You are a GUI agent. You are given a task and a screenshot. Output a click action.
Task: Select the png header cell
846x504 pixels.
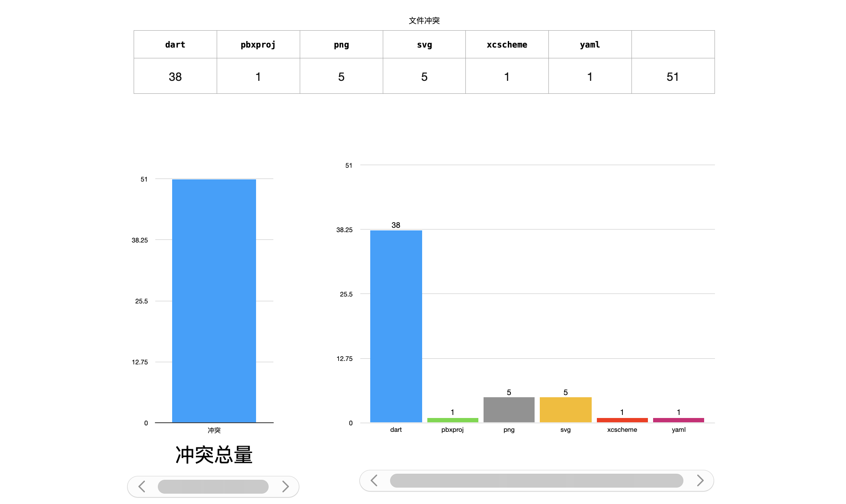(341, 45)
